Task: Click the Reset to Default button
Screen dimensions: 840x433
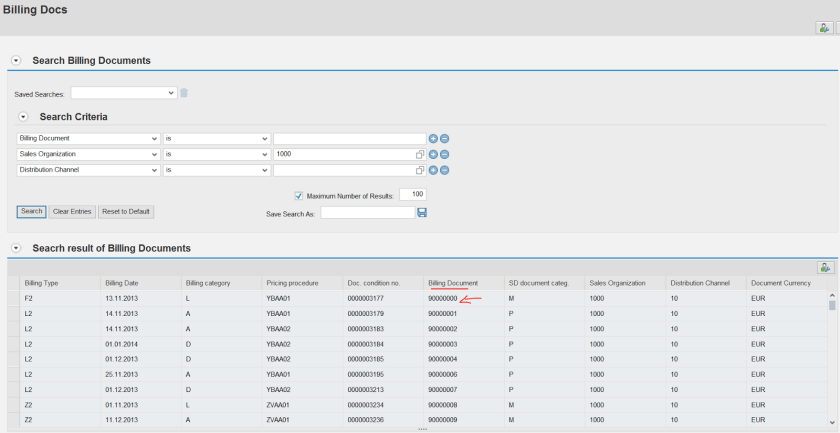Action: click(126, 211)
